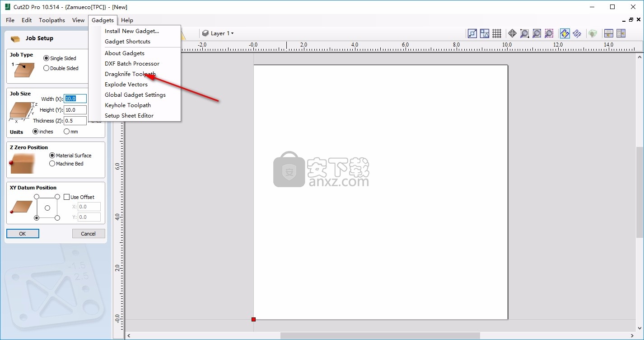Close the inner document window
The width and height of the screenshot is (644, 340).
[639, 20]
